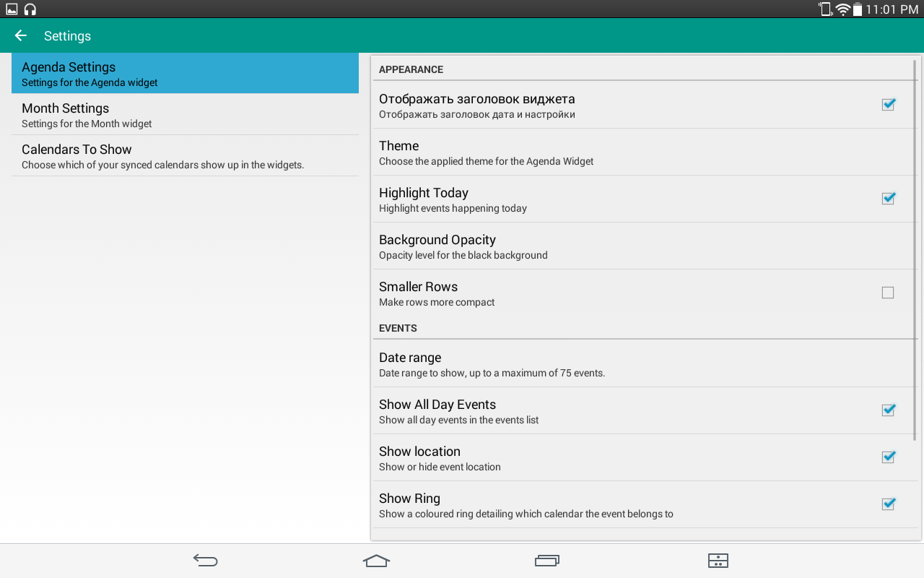924x578 pixels.
Task: Tap the back arrow in Settings header
Action: (20, 35)
